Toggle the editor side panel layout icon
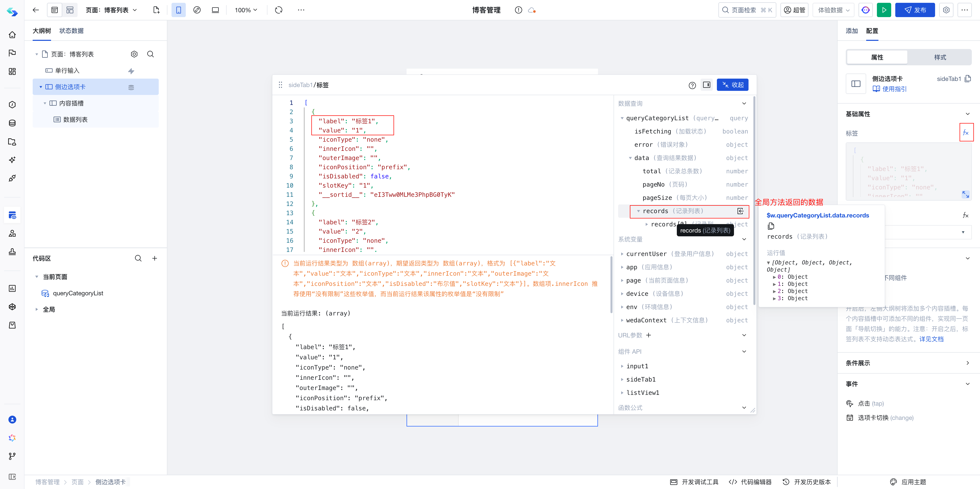This screenshot has height=489, width=980. tap(706, 85)
